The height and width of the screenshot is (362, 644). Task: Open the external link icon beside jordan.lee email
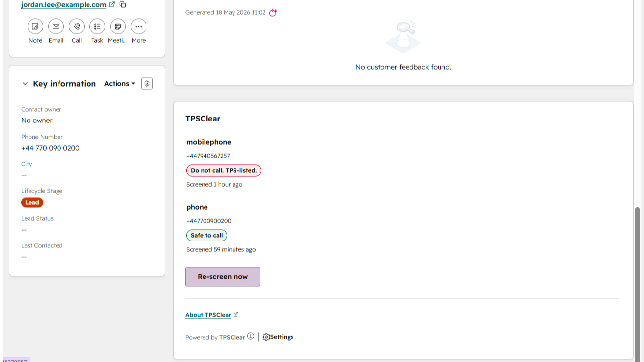pyautogui.click(x=112, y=4)
